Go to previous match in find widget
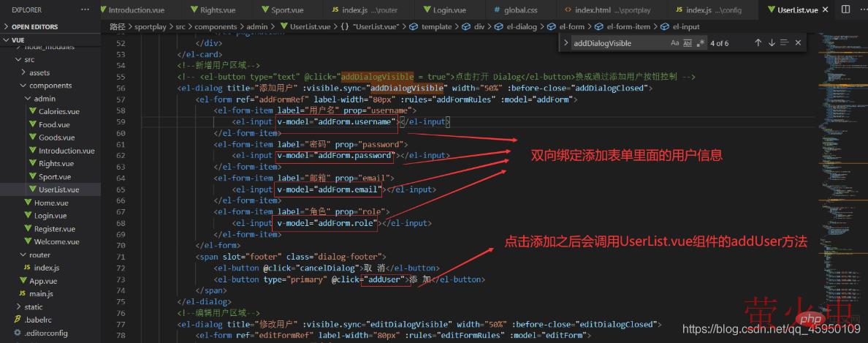868x343 pixels. [758, 43]
